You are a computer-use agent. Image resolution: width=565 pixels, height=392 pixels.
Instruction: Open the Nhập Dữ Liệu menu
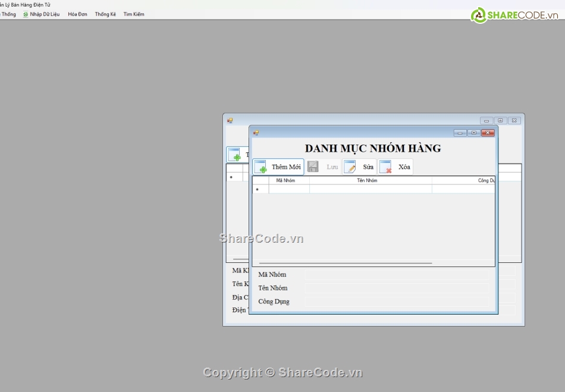point(42,14)
